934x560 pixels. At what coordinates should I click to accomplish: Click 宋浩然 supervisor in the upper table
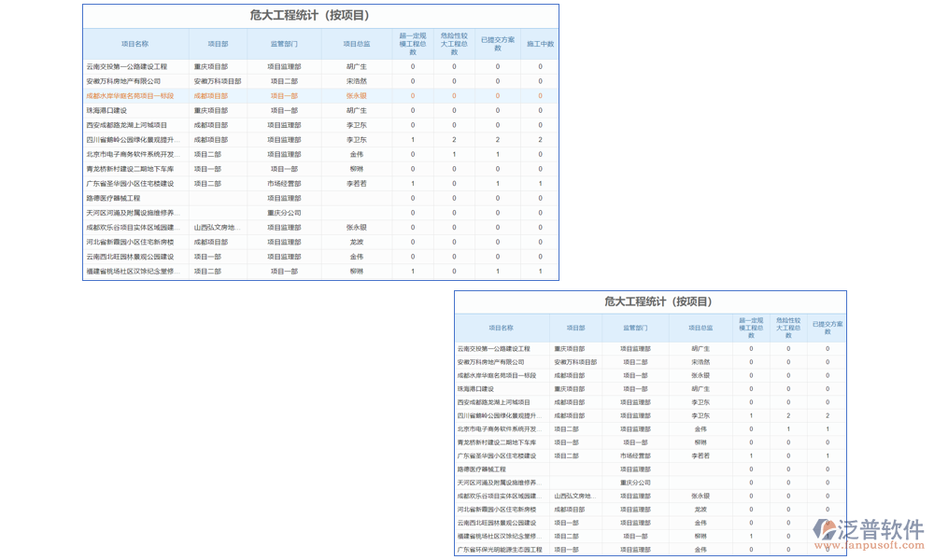(356, 81)
